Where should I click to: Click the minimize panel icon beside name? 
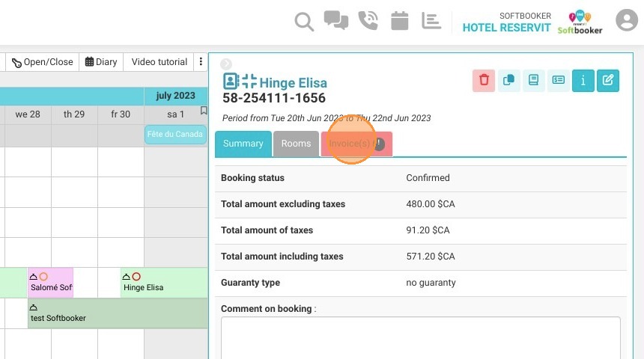coord(249,82)
